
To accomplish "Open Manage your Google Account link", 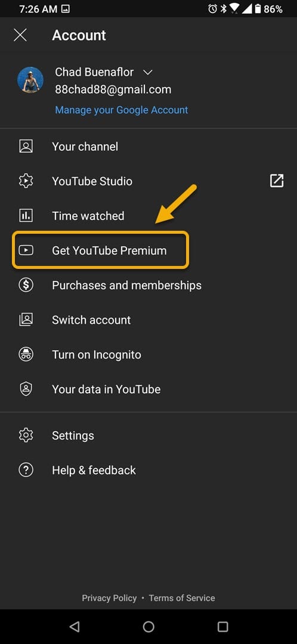I will (122, 110).
